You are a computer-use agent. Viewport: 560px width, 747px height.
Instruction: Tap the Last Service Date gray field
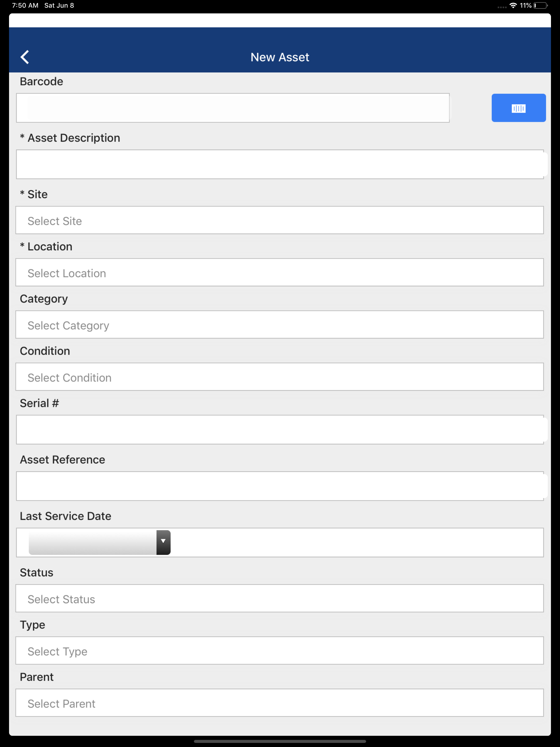[x=92, y=542]
